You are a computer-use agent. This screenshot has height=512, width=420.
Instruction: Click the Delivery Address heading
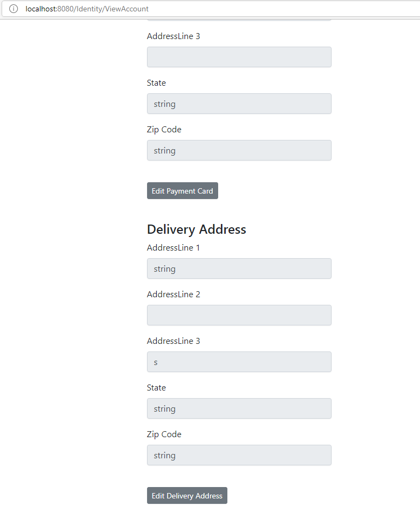tap(196, 229)
